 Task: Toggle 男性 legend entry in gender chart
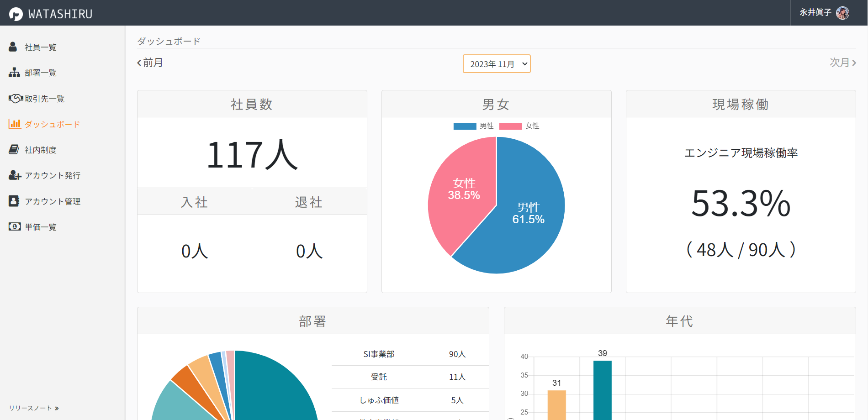pos(473,126)
